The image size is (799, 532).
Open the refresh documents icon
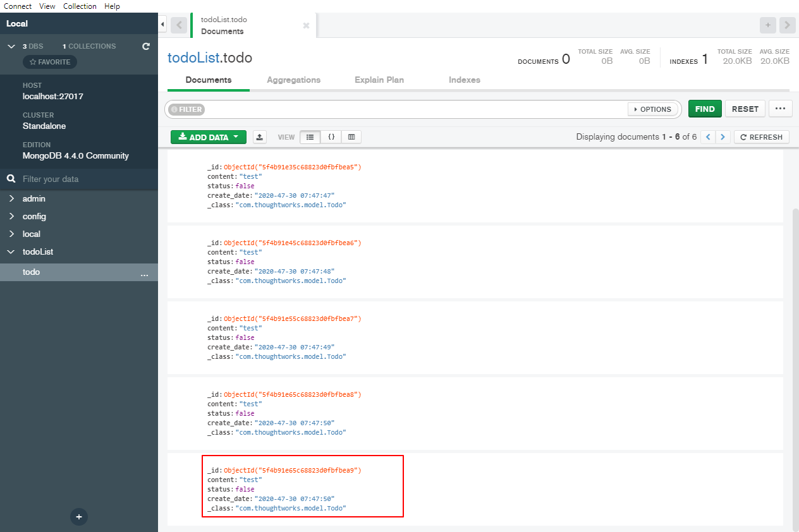coord(761,136)
